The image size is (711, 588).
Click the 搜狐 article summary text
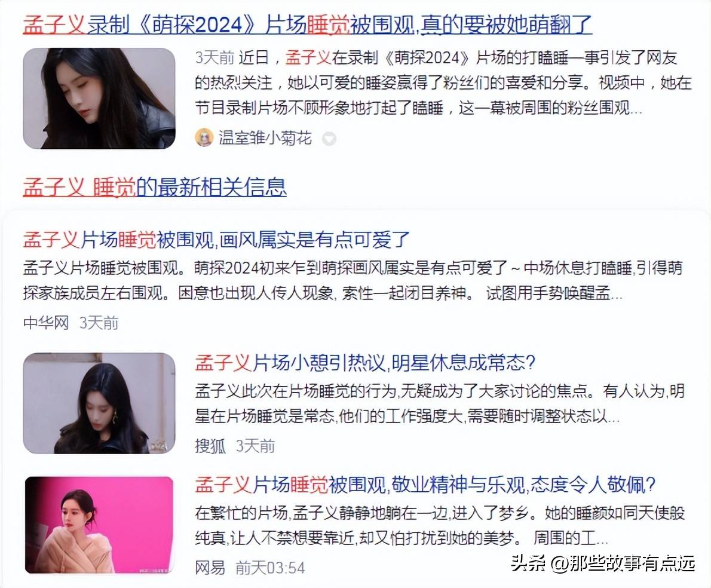[439, 403]
